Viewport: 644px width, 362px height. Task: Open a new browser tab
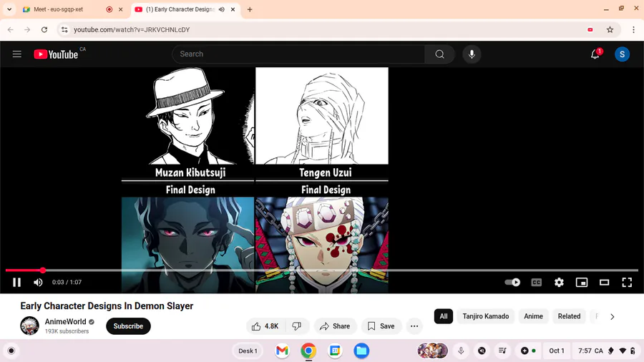point(250,9)
